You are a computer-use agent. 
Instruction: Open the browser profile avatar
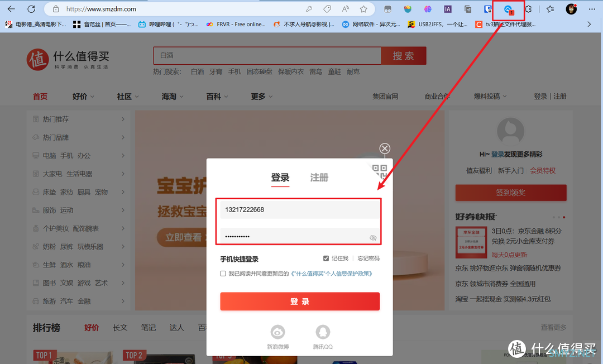(x=572, y=9)
